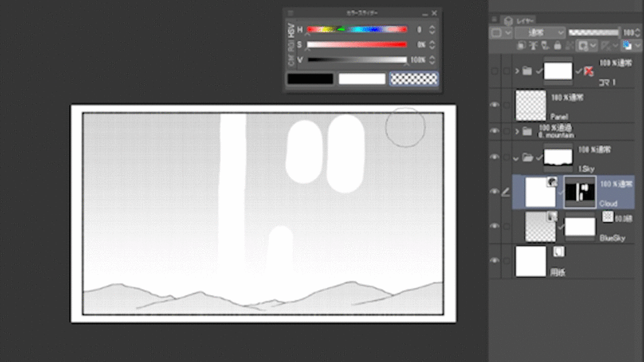Open the Layer palette menu icon
The width and height of the screenshot is (644, 362).
pyautogui.click(x=494, y=19)
